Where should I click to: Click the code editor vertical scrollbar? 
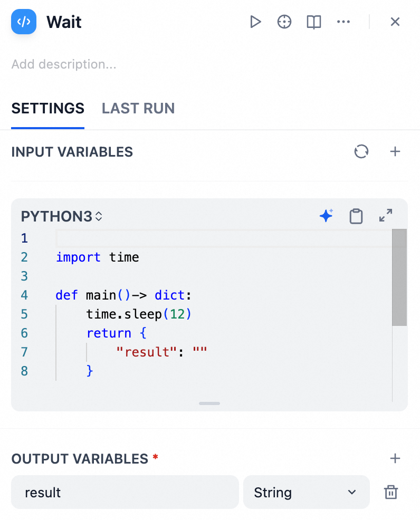tap(399, 277)
